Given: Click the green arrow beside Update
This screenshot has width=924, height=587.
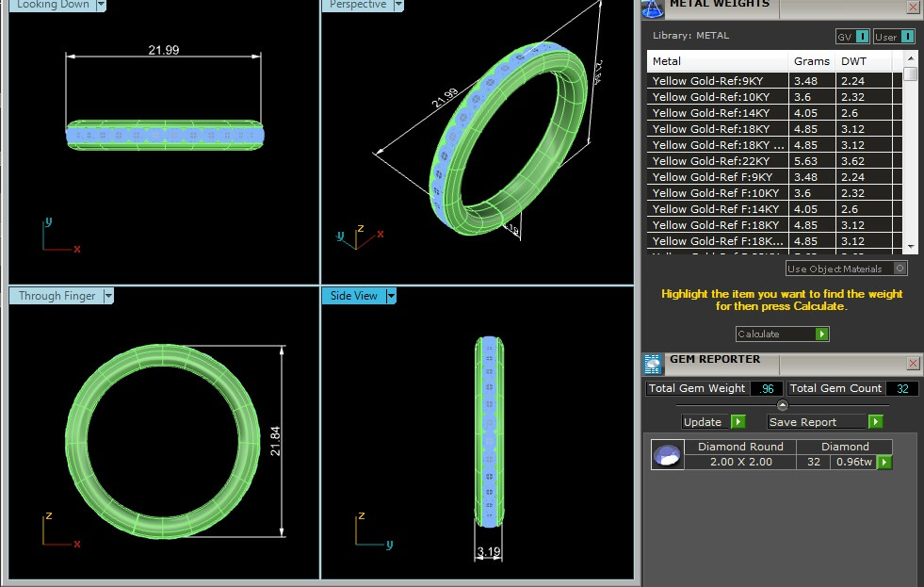Looking at the screenshot, I should (738, 421).
